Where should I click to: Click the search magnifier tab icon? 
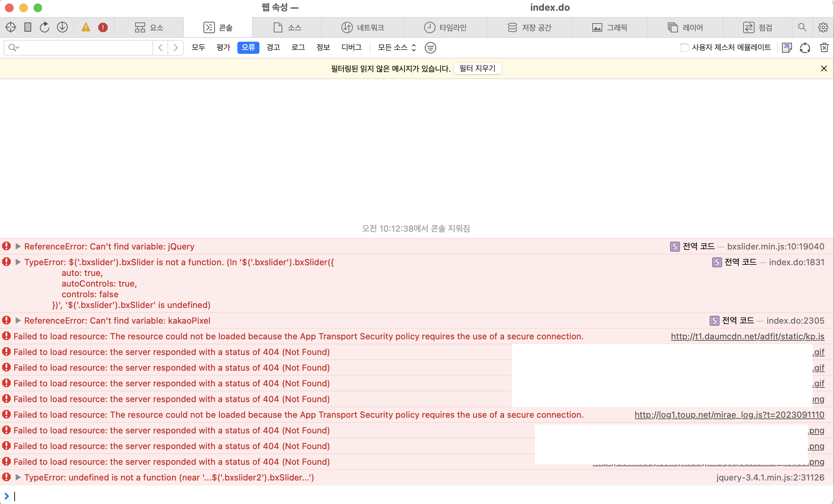click(802, 27)
